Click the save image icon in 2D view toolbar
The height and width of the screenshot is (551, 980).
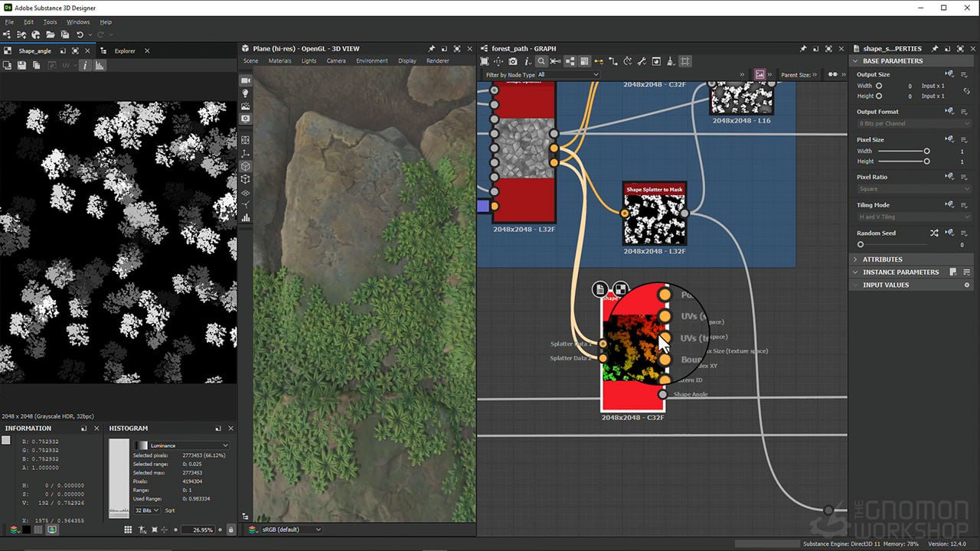[21, 66]
